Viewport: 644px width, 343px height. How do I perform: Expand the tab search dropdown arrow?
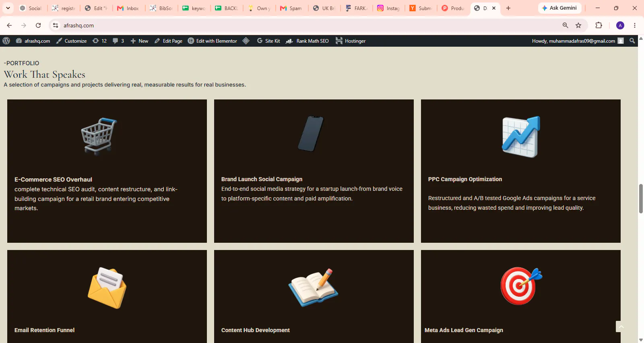tap(8, 8)
